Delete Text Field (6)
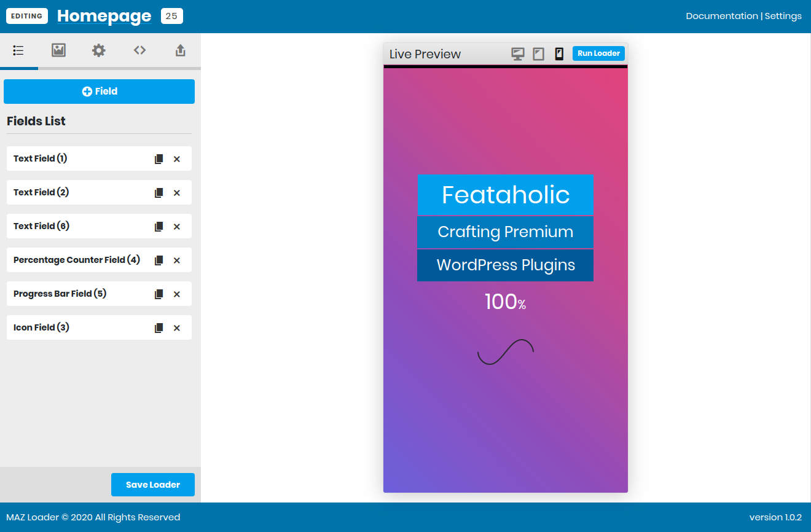 coord(177,227)
